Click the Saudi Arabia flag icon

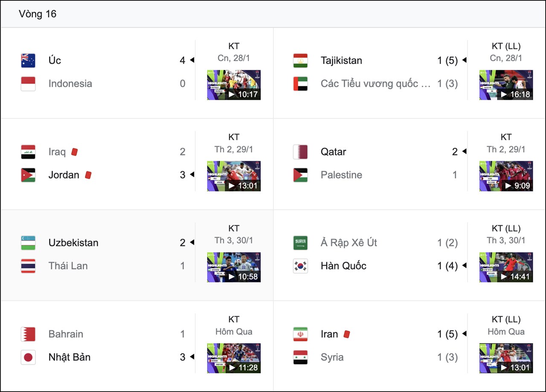[300, 243]
